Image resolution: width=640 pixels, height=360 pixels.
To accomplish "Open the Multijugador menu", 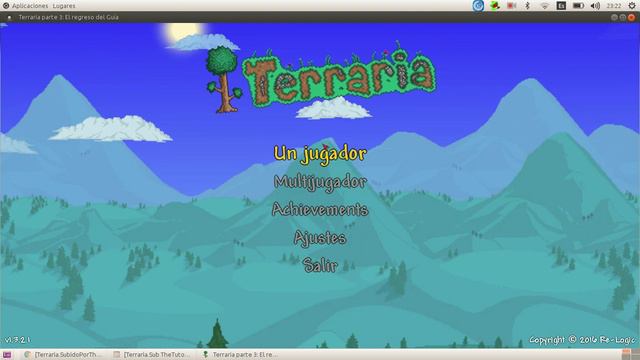I will 320,182.
